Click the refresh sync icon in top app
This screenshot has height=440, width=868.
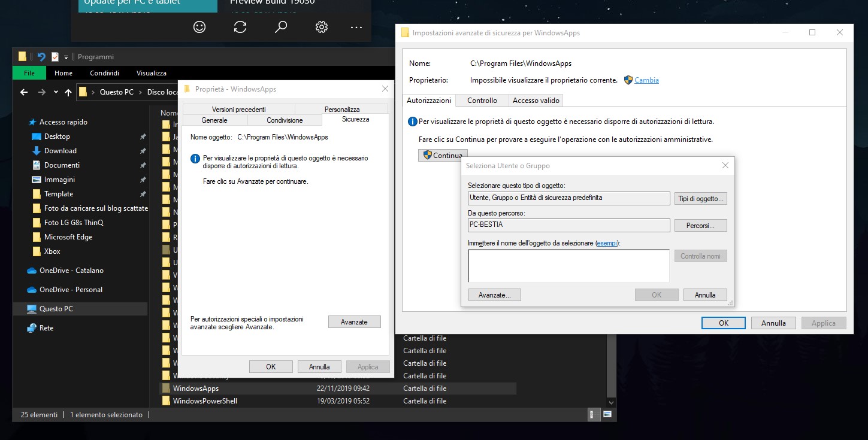(240, 27)
